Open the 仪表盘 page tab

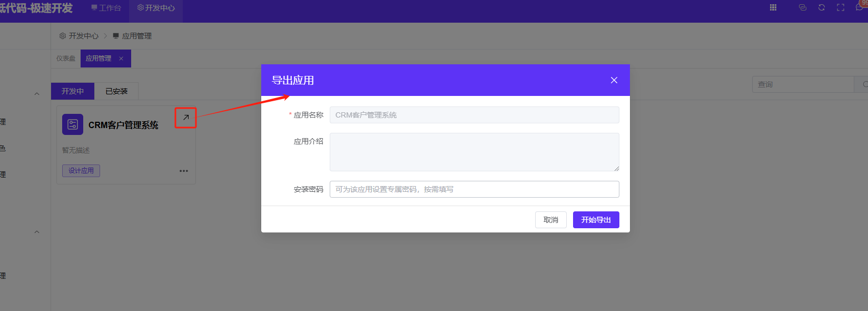66,59
